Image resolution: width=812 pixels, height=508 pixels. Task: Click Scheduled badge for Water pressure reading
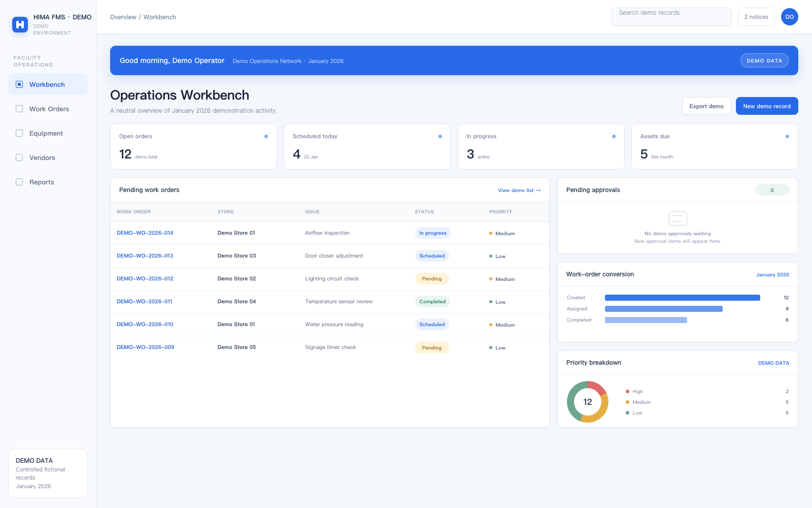click(x=432, y=325)
